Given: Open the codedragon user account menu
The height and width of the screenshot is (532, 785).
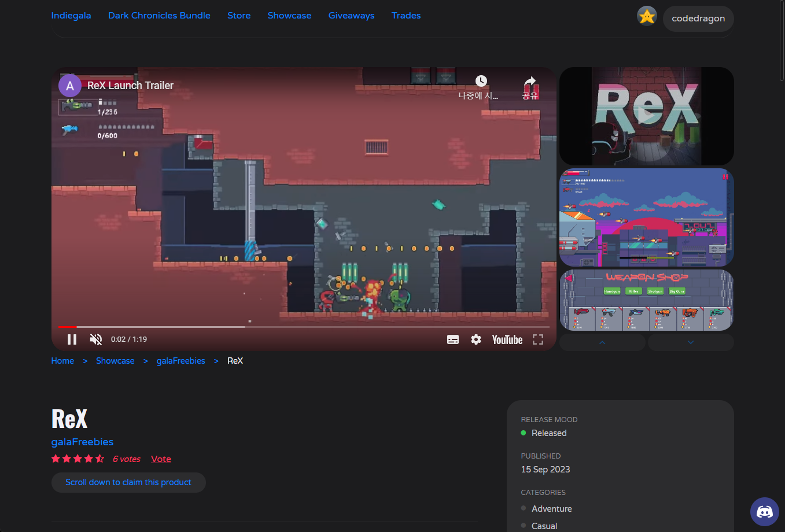Looking at the screenshot, I should tap(698, 19).
